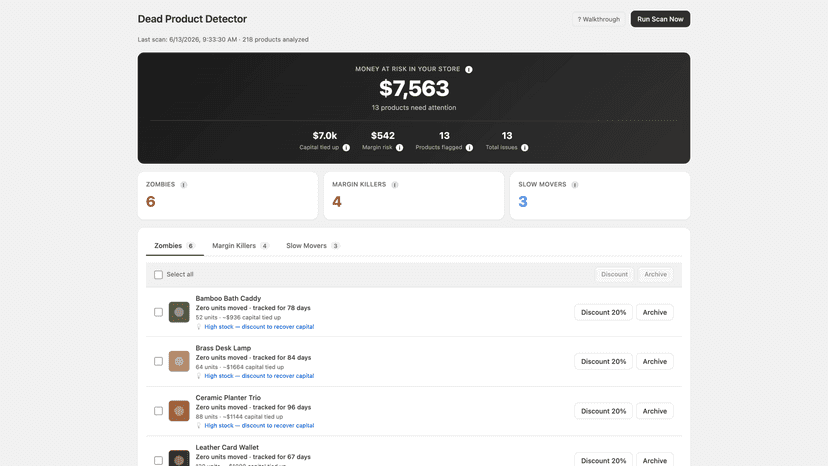Viewport: 828px width, 466px height.
Task: Archive the Brass Desk Lamp product
Action: pyautogui.click(x=654, y=361)
